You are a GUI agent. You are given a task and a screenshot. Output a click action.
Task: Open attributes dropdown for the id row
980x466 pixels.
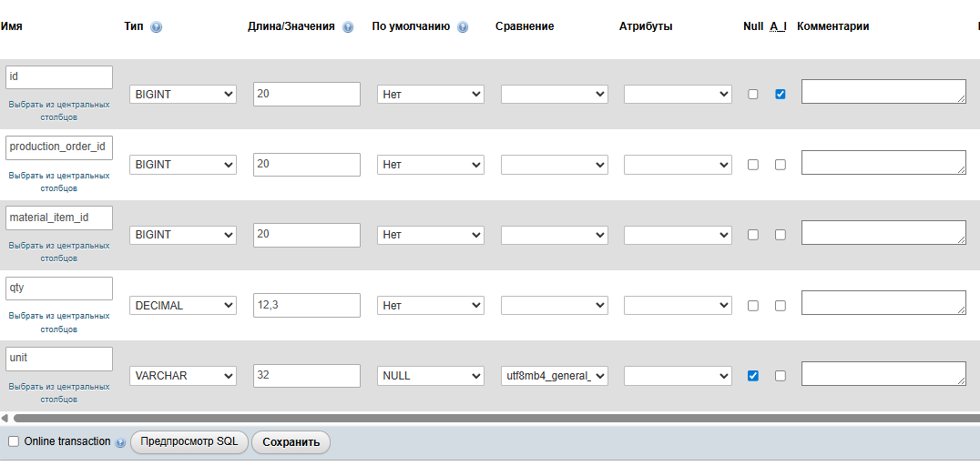click(x=678, y=94)
